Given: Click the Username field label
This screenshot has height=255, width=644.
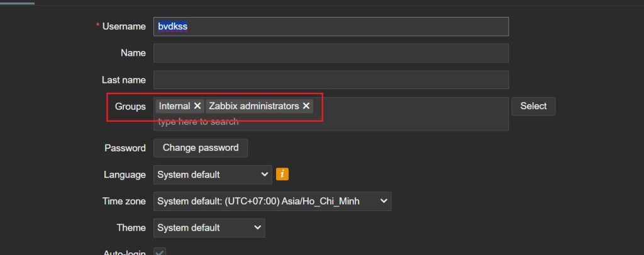Looking at the screenshot, I should click(x=124, y=26).
